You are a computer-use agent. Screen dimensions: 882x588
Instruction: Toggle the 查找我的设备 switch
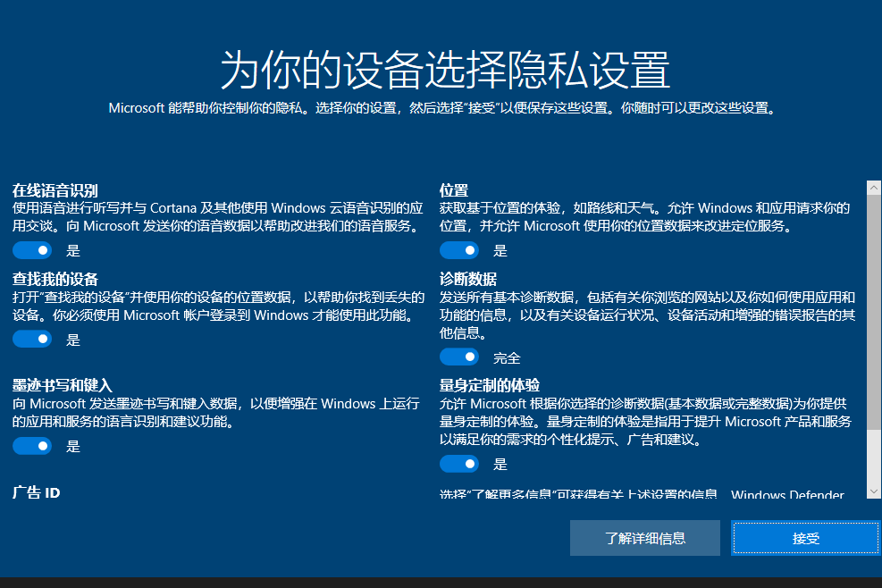tap(32, 339)
